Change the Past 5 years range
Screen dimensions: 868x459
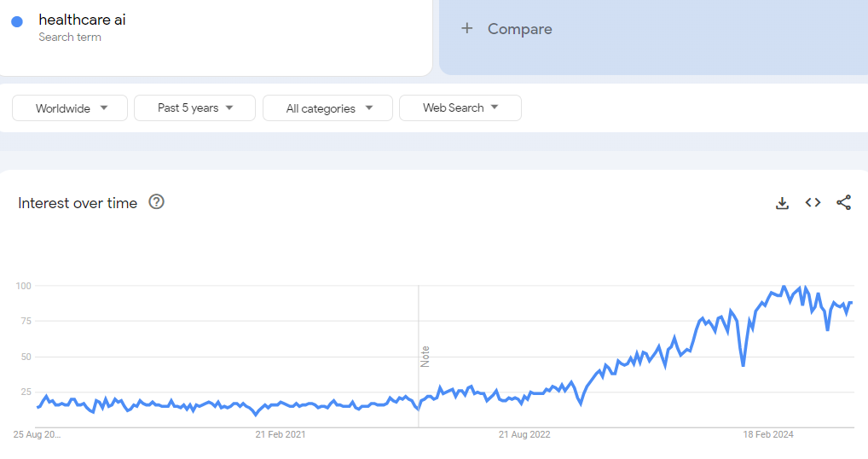195,108
